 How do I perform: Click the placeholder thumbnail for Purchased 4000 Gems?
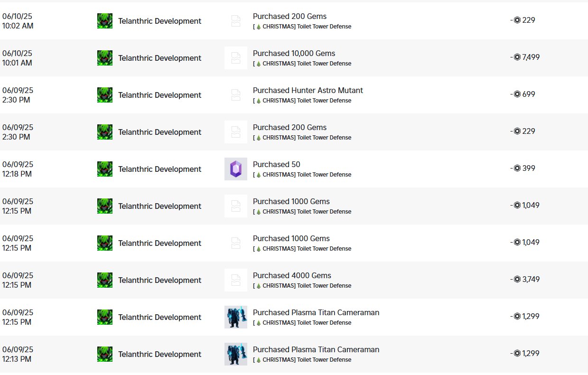click(x=236, y=280)
